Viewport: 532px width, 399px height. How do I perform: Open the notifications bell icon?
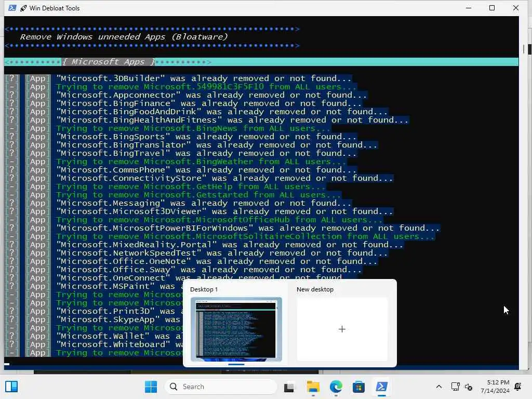click(x=518, y=387)
